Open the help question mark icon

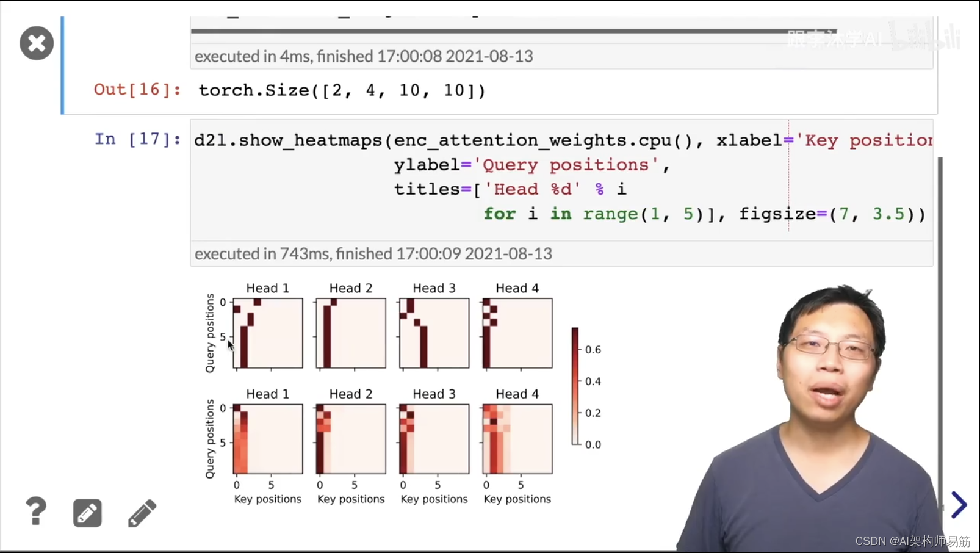tap(36, 511)
